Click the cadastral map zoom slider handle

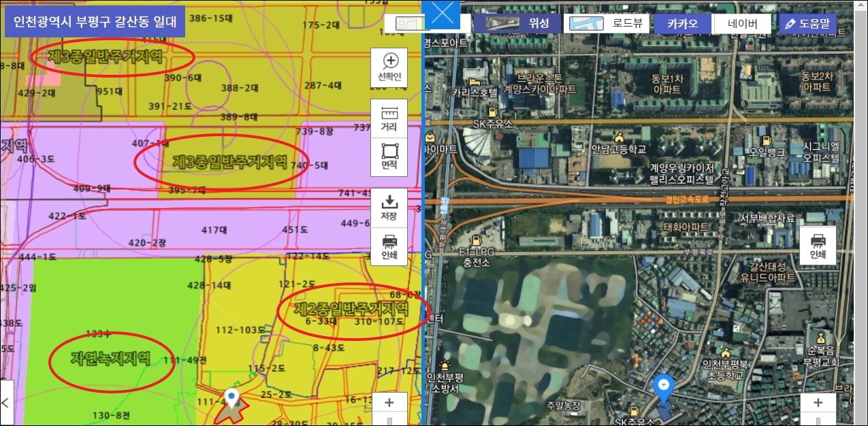(389, 421)
